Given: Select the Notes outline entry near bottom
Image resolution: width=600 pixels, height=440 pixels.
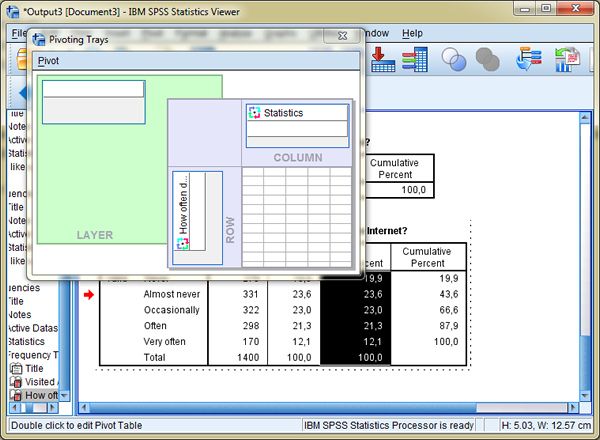Looking at the screenshot, I should tap(20, 315).
